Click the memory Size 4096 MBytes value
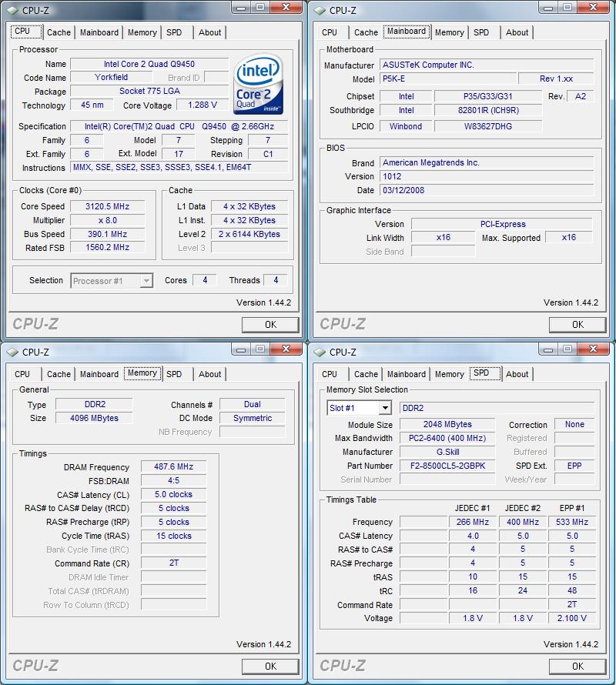Screen dimensions: 616x685 (94, 418)
